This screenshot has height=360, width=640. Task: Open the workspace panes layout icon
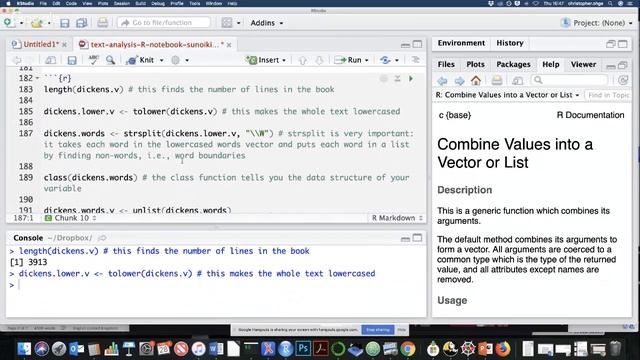[227, 23]
